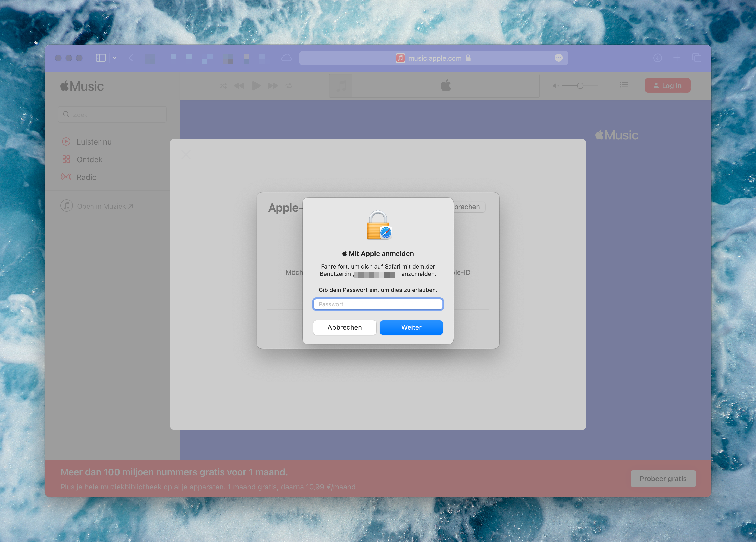Screen dimensions: 756x542
Task: Click the Radio icon in the sidebar
Action: point(66,177)
